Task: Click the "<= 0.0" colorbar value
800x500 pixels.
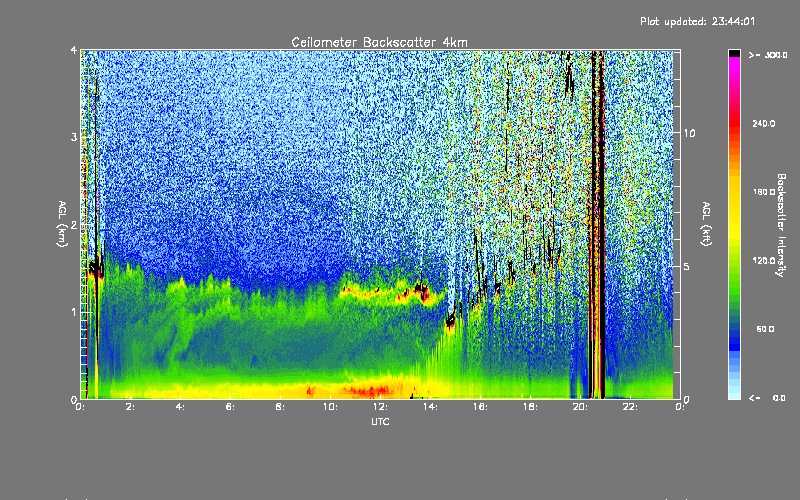Action: click(768, 398)
